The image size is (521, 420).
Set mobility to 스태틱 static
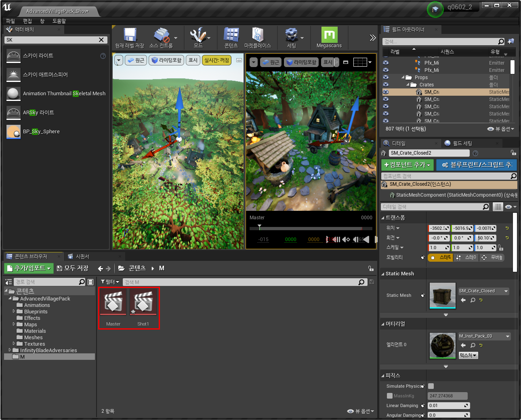(441, 257)
